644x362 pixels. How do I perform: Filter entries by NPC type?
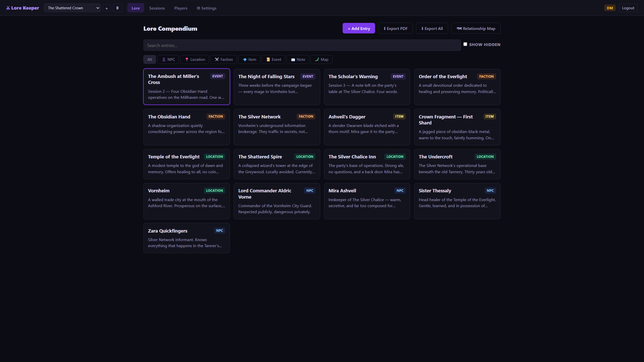tap(168, 60)
